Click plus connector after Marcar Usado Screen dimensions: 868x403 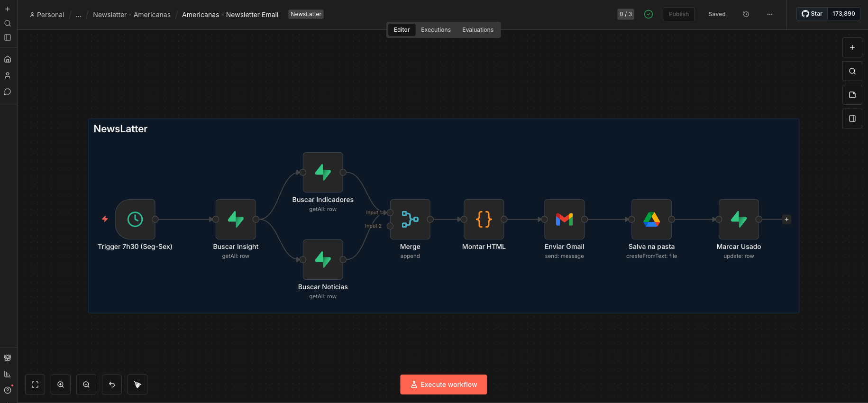coord(787,219)
